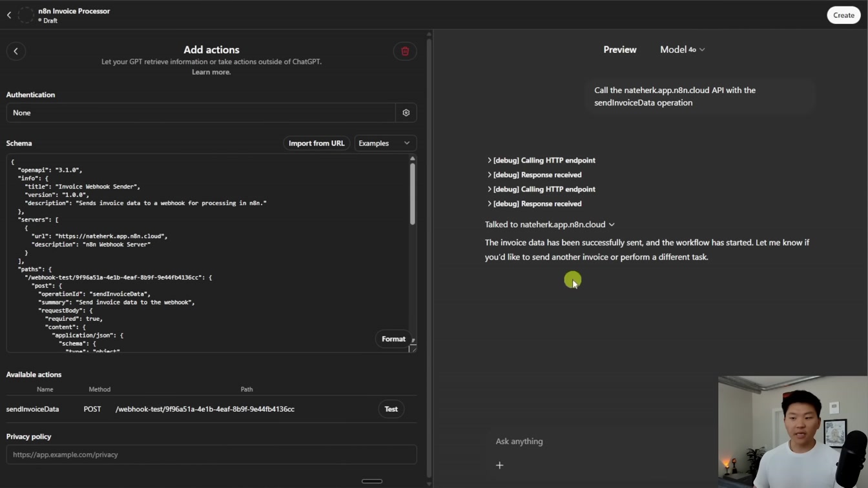Click the Path column header
The height and width of the screenshot is (488, 868).
[247, 390]
